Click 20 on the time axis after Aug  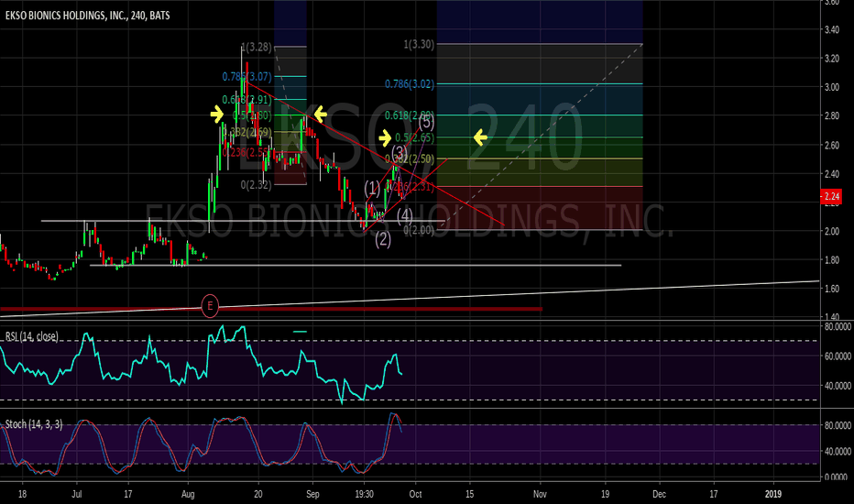click(x=258, y=494)
